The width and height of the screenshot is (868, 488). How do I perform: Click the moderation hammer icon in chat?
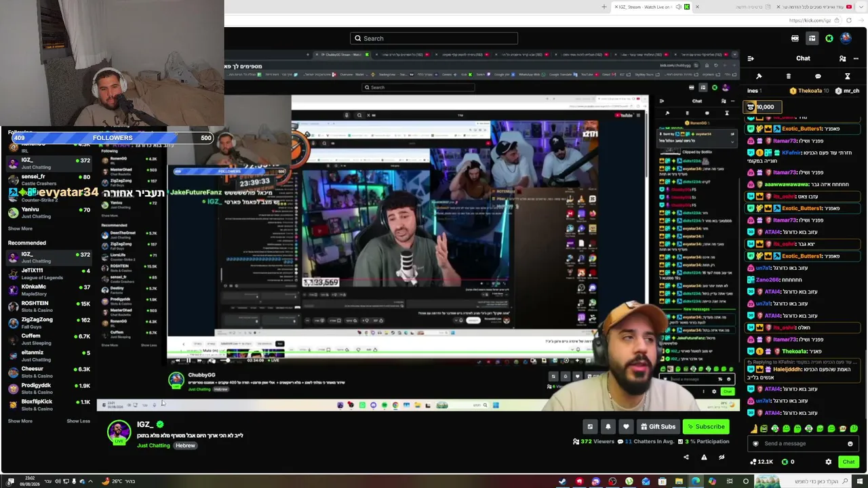tap(759, 76)
